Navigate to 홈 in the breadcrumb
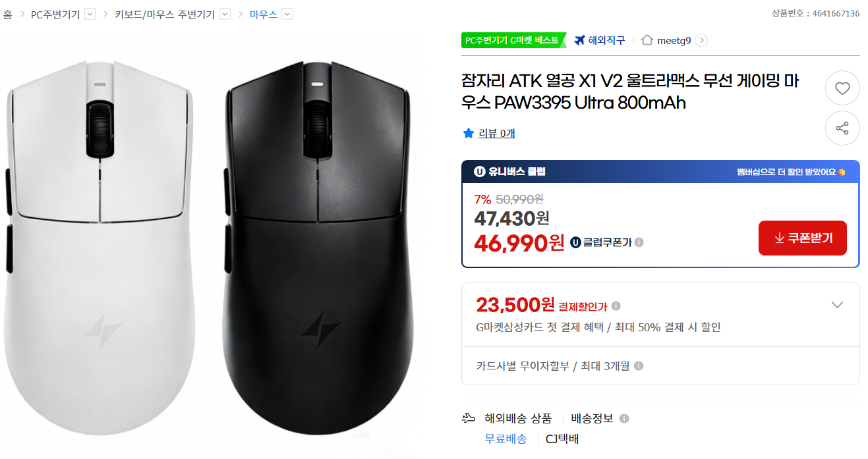 pos(8,13)
